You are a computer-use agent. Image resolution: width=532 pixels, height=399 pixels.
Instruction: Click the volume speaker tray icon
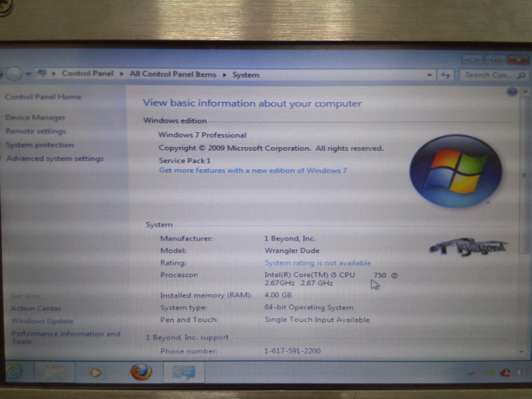point(520,373)
